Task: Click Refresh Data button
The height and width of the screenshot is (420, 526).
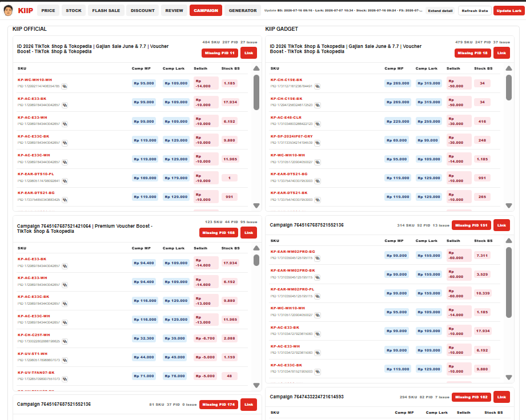Action: [x=475, y=11]
